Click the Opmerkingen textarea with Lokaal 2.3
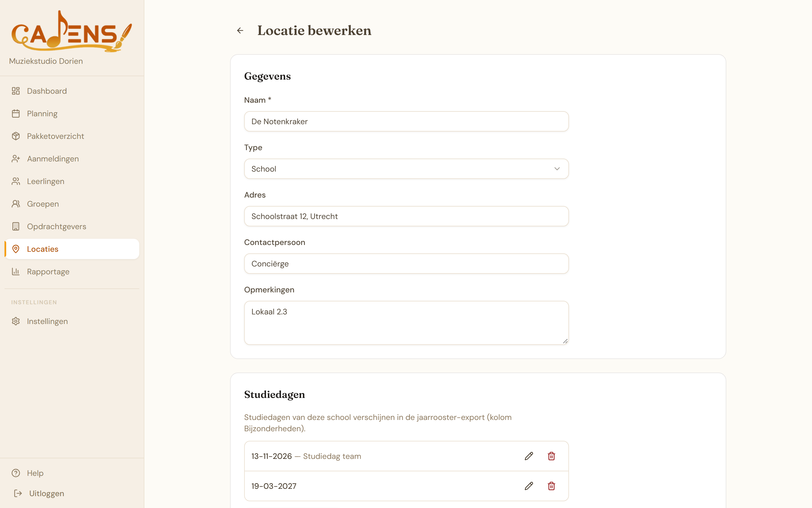The image size is (812, 508). click(x=406, y=323)
